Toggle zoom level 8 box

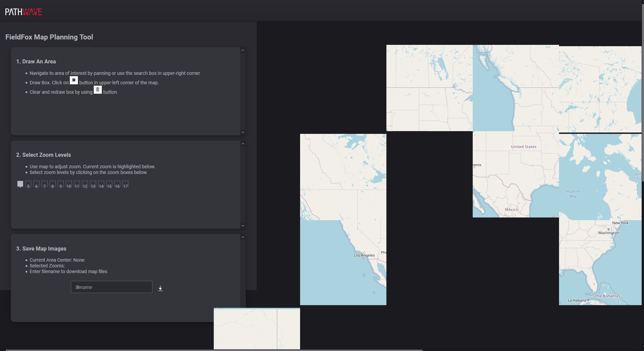(x=53, y=184)
